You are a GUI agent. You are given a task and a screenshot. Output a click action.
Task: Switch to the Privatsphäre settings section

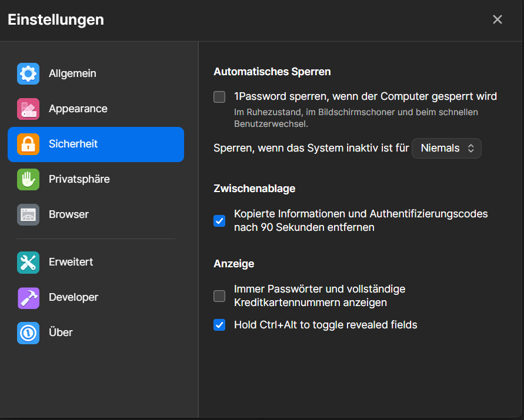click(79, 179)
